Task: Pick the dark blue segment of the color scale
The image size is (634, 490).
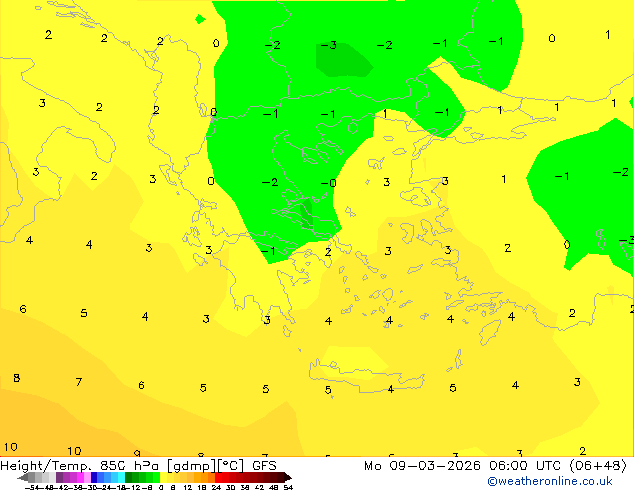Action: [94, 477]
